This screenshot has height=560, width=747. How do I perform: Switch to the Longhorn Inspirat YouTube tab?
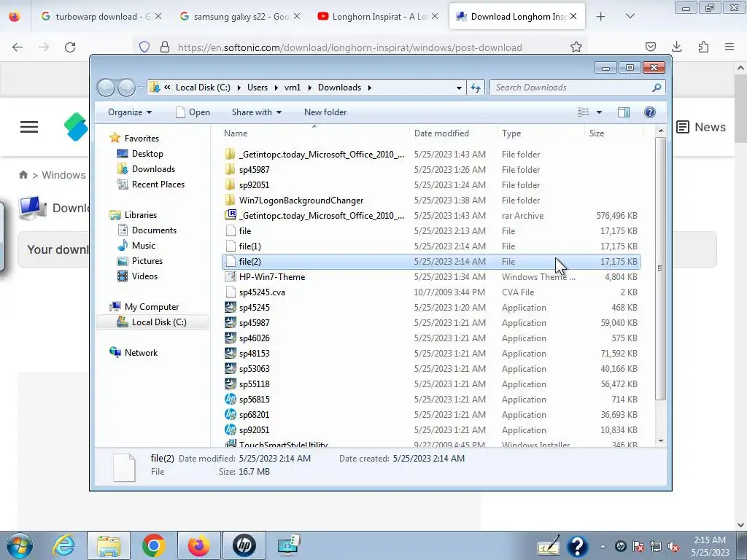pyautogui.click(x=376, y=17)
